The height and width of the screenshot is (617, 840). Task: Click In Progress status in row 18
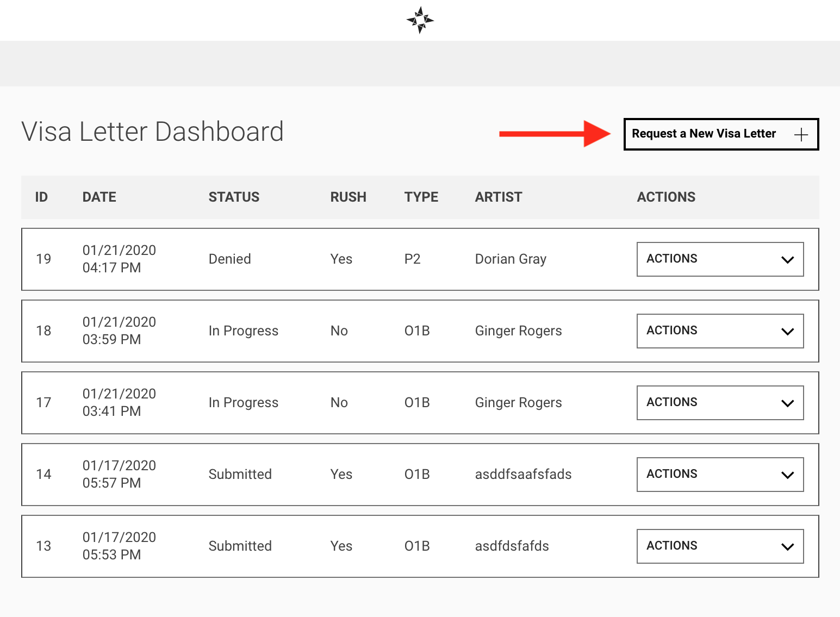[244, 331]
